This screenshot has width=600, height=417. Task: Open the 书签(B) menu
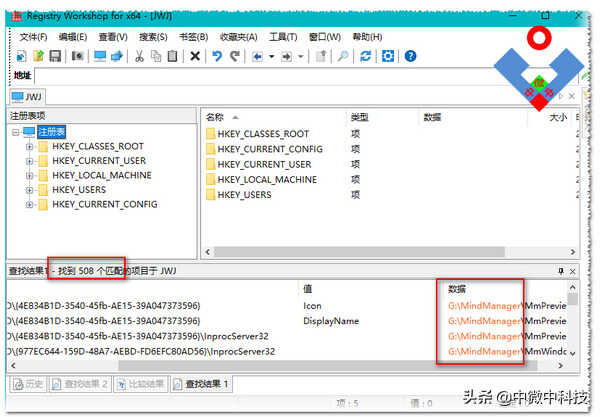point(194,37)
